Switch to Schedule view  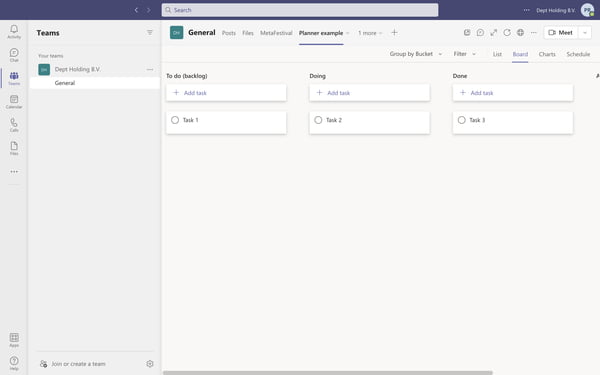coord(578,54)
